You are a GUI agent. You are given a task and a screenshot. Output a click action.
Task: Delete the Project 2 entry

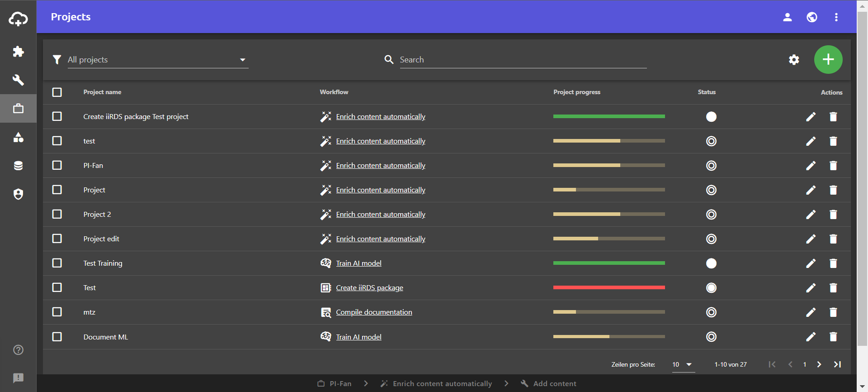point(833,215)
